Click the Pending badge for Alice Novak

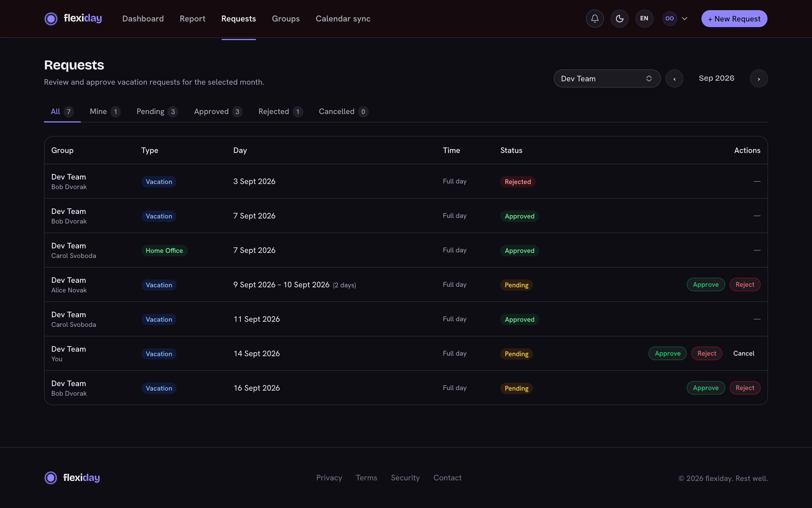click(x=517, y=285)
